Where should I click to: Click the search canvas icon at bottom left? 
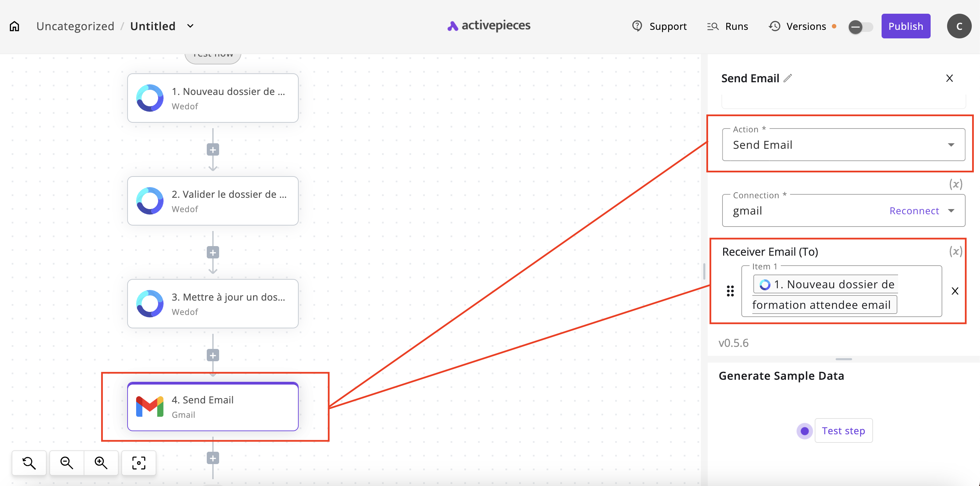click(29, 463)
